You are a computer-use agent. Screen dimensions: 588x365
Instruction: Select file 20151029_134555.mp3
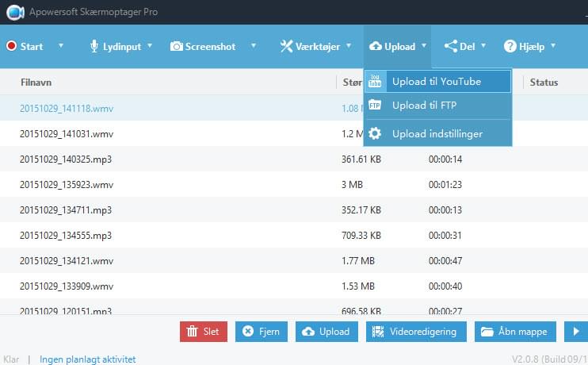pos(66,236)
